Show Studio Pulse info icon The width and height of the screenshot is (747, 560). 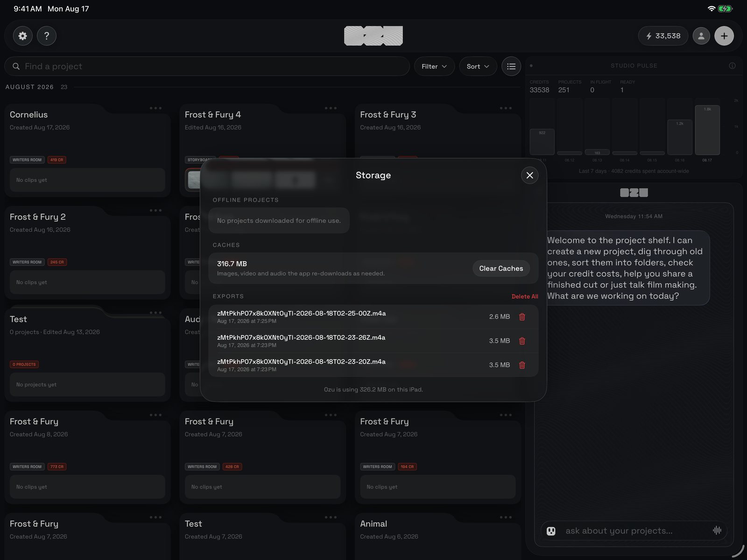pos(732,66)
